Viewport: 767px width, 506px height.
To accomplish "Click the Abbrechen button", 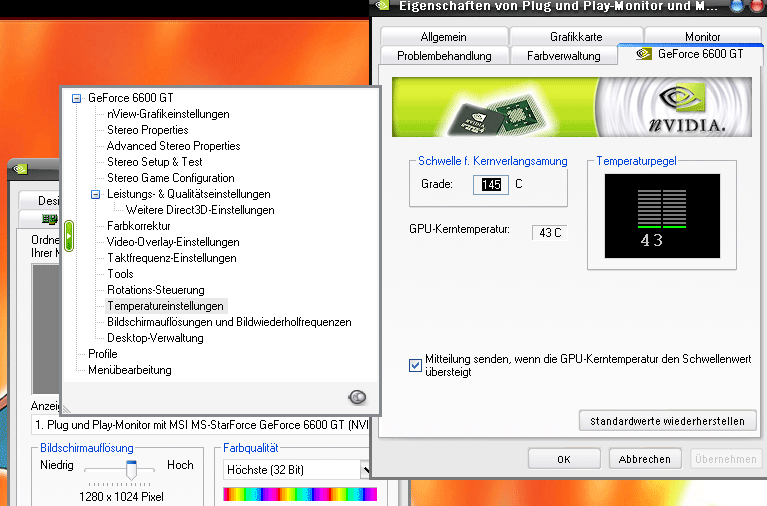I will click(645, 459).
